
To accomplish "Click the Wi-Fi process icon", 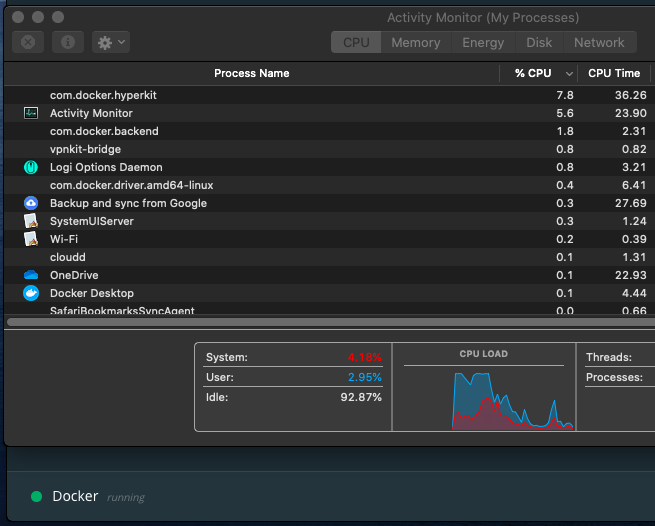I will 31,239.
